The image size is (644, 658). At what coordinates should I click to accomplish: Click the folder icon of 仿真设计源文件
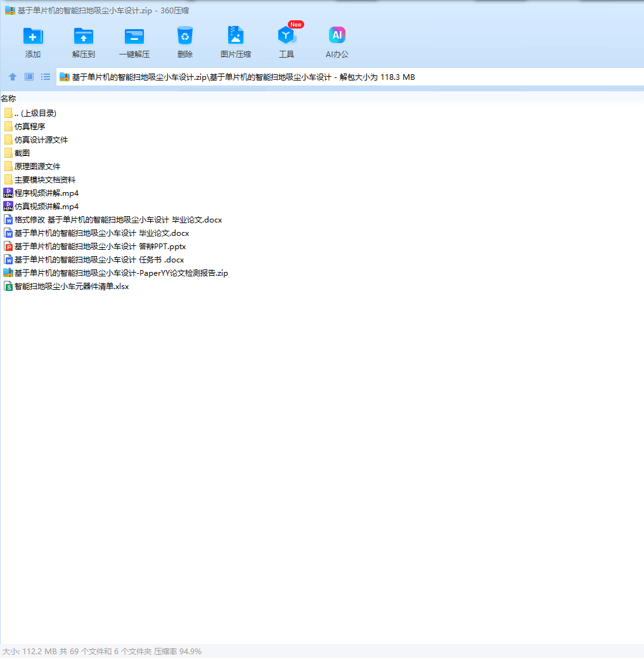pos(8,139)
